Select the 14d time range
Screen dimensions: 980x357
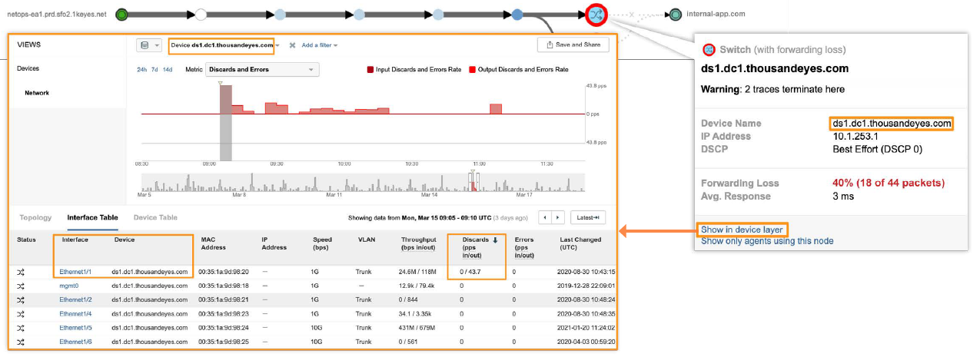(x=168, y=70)
